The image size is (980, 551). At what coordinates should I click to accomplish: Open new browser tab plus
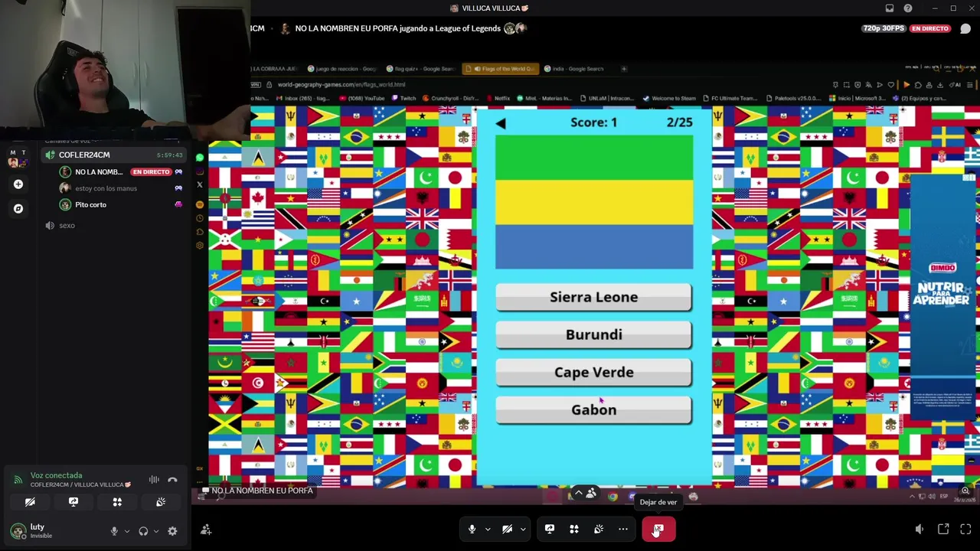(x=624, y=69)
